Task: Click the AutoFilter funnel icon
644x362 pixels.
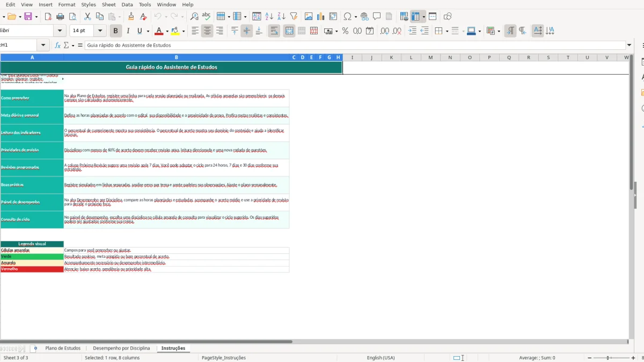Action: (x=293, y=17)
